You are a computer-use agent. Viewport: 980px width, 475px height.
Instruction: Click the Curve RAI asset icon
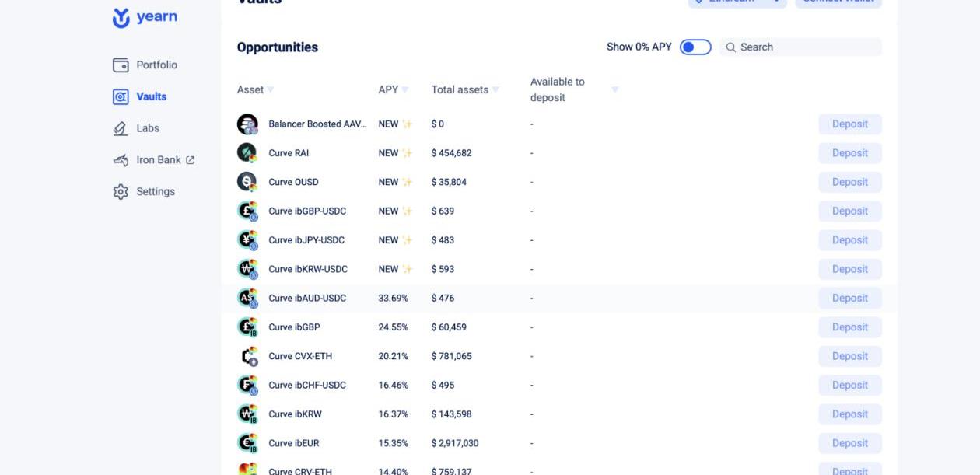[247, 153]
